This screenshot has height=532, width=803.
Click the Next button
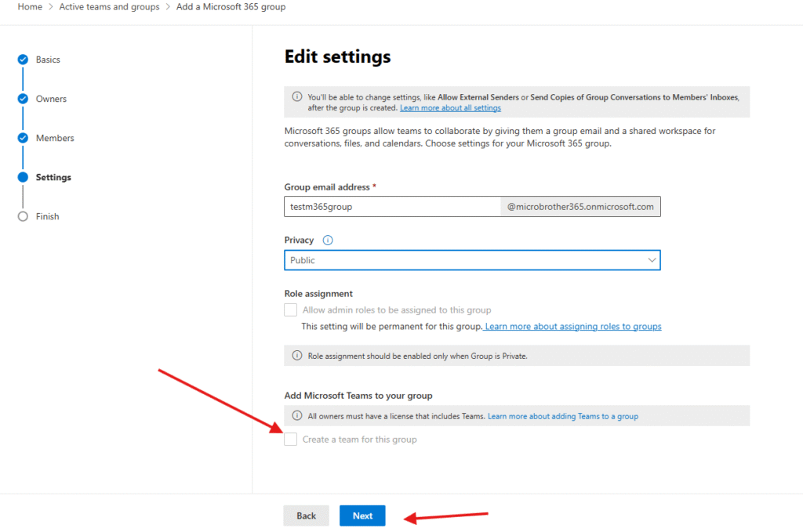[362, 516]
